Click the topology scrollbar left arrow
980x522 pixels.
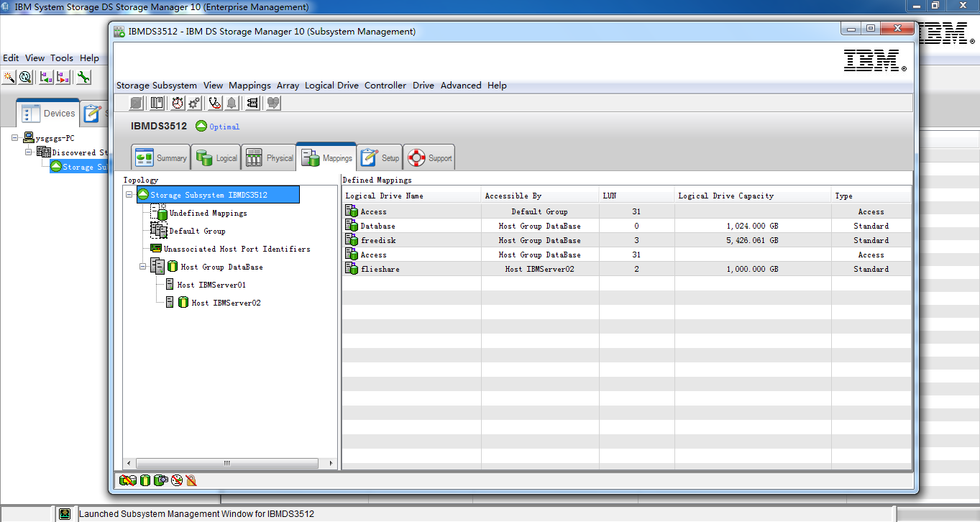click(x=129, y=463)
